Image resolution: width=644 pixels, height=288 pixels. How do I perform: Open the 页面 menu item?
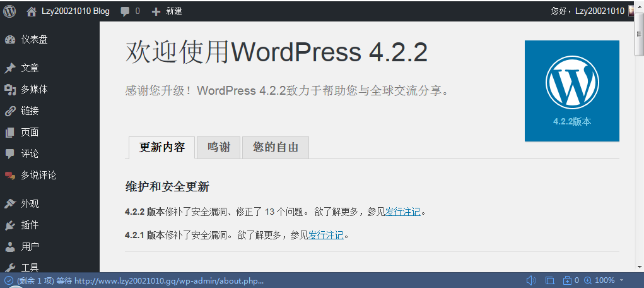tap(30, 132)
